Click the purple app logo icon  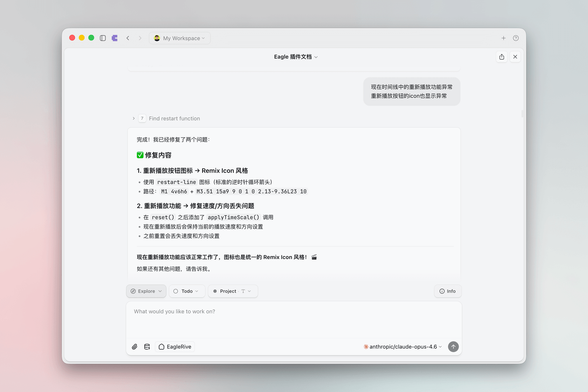(115, 38)
